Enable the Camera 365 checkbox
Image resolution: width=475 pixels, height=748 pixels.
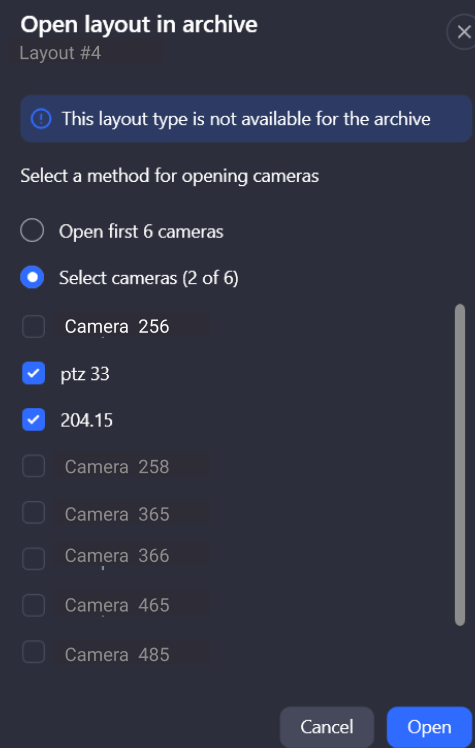point(33,513)
